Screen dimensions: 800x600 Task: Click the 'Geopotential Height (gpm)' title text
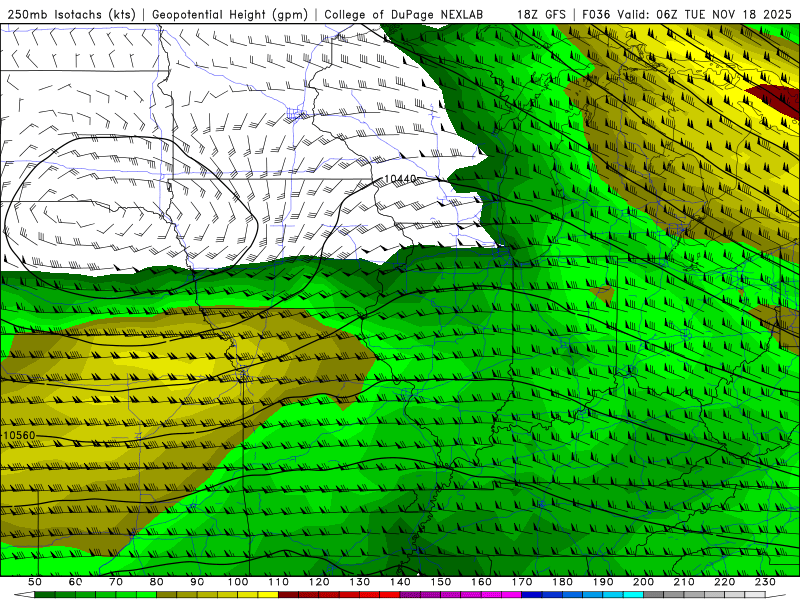click(230, 14)
